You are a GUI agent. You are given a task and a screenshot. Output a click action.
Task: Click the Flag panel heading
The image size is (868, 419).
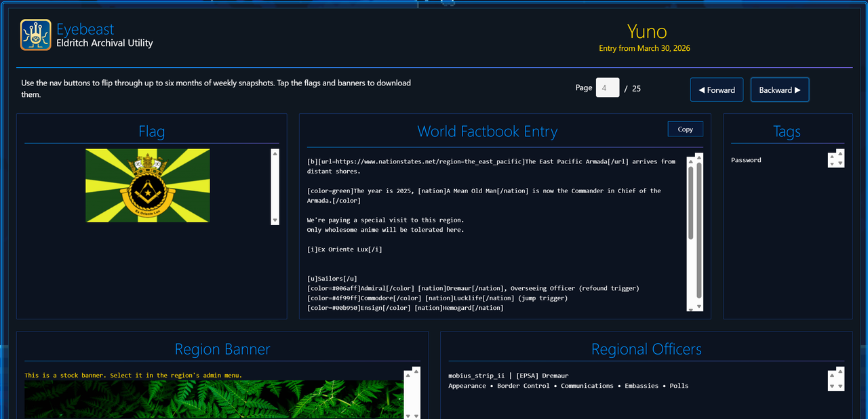151,132
